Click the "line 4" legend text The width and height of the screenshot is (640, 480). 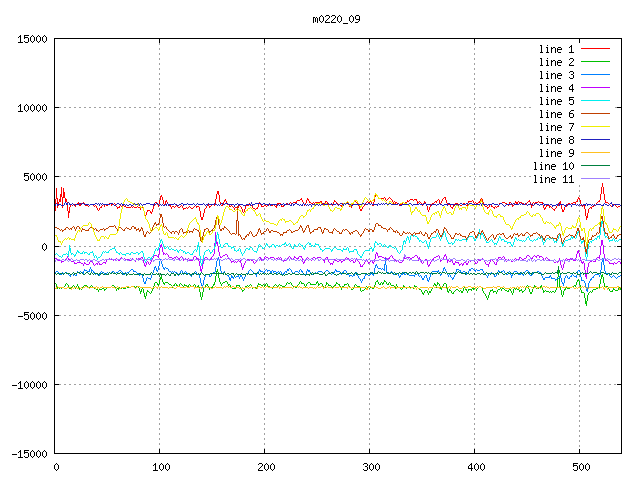[556, 88]
